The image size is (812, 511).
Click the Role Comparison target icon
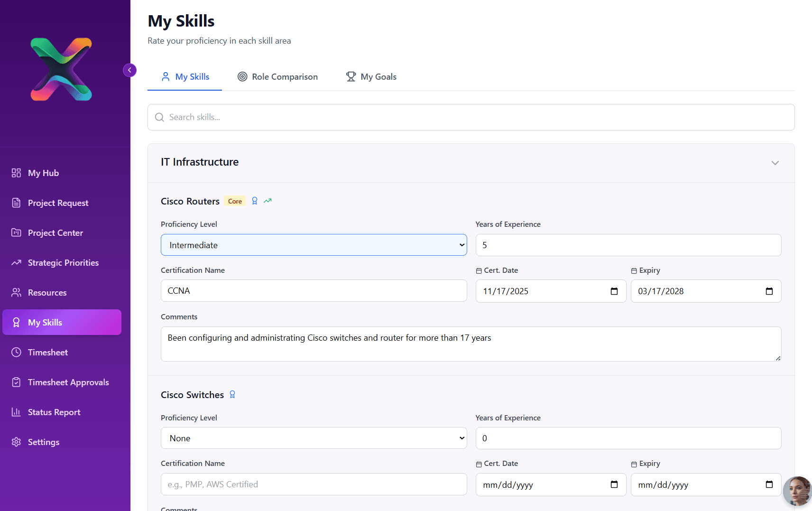coord(242,76)
